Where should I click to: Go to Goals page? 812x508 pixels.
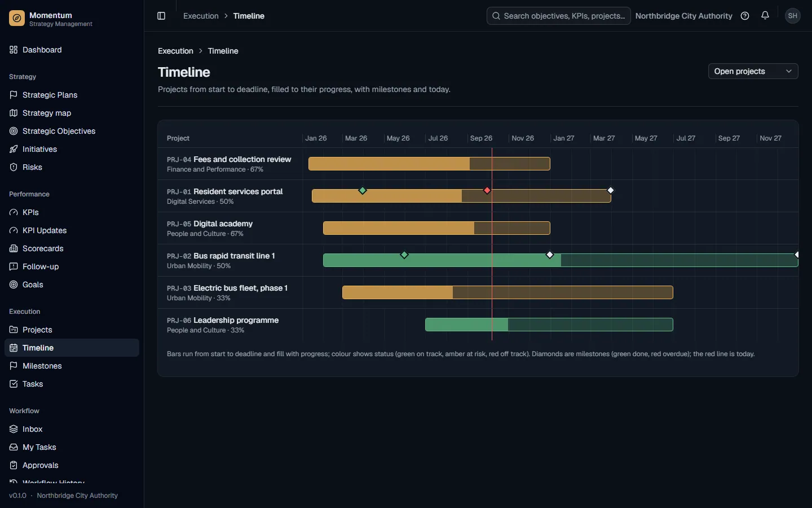72,284
